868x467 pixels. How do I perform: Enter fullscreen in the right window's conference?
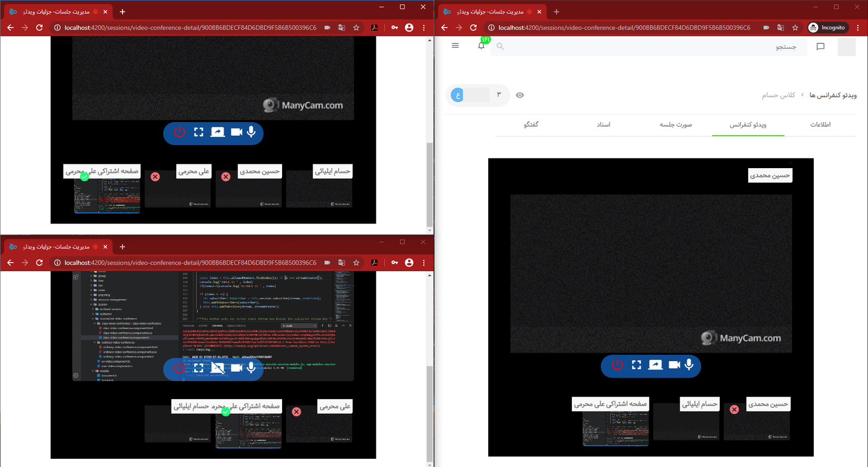click(636, 365)
